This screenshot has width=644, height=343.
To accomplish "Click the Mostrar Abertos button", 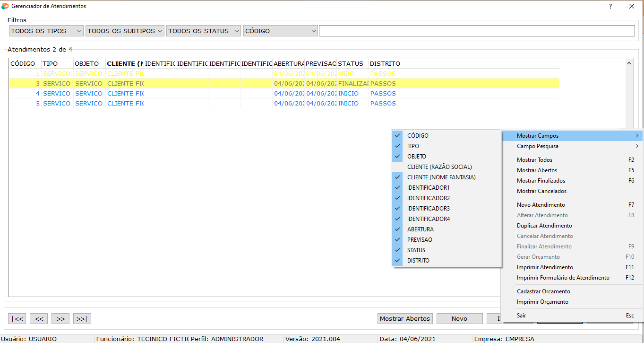I will [x=405, y=319].
